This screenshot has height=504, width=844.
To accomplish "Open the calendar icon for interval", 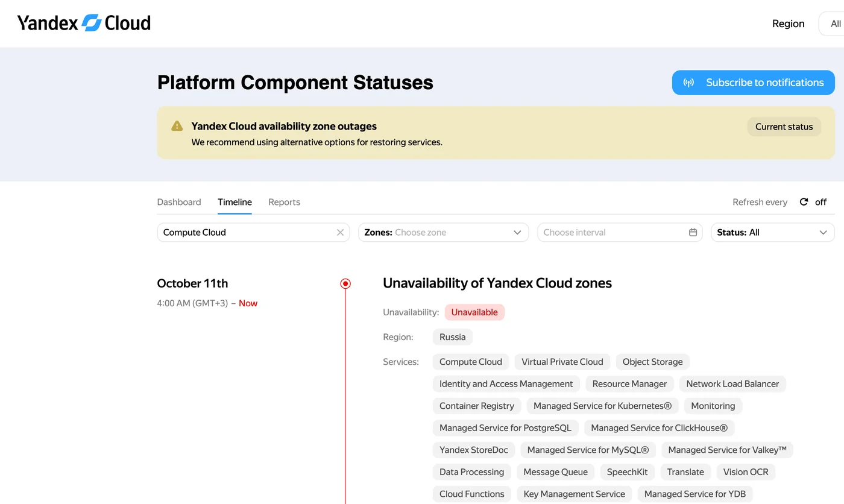I will tap(693, 233).
